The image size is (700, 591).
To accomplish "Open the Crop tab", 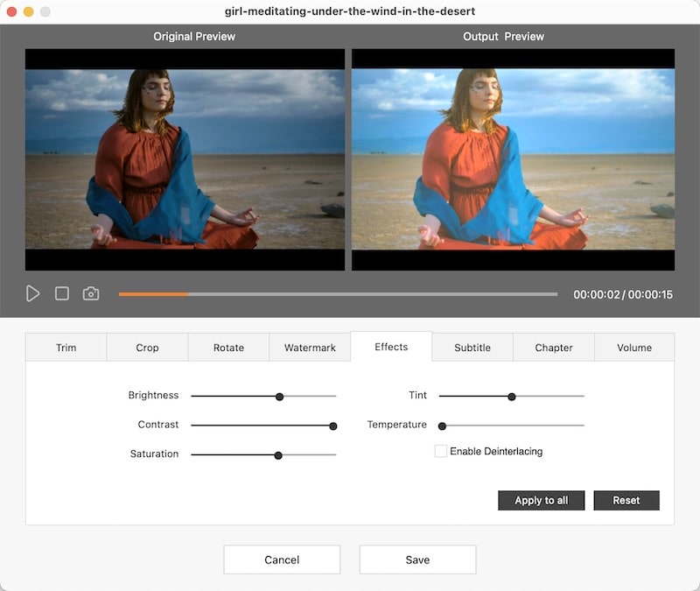I will [x=146, y=347].
